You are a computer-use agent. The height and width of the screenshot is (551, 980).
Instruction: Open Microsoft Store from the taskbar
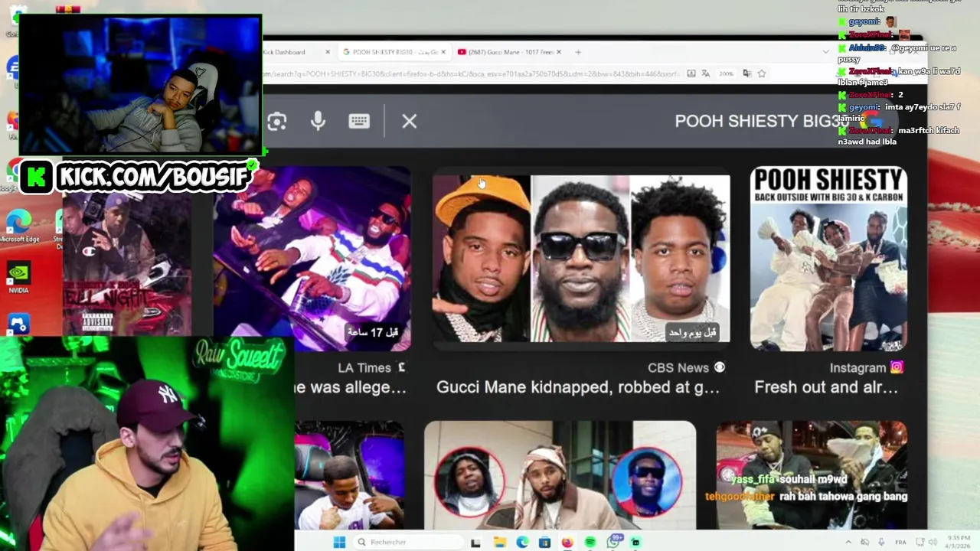tap(544, 542)
